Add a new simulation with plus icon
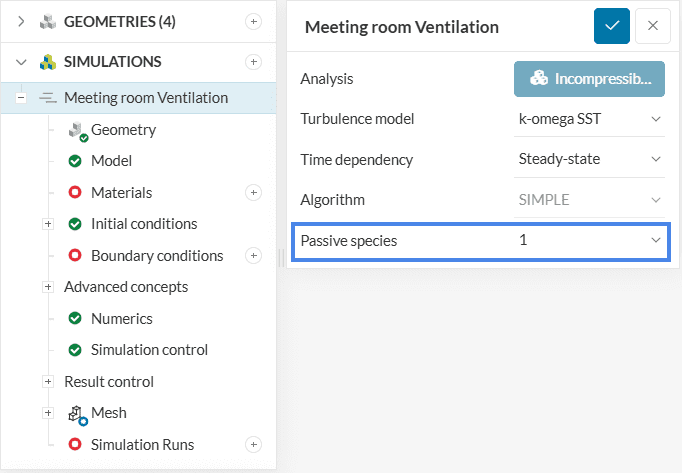 click(x=253, y=62)
